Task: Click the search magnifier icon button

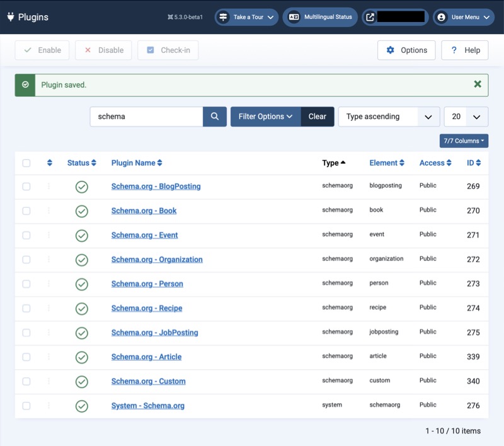Action: pos(214,117)
